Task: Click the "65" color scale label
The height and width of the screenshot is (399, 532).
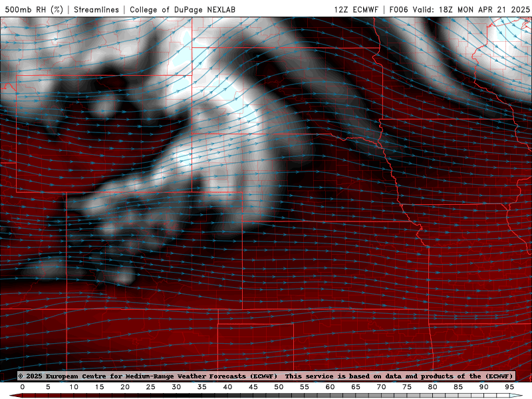Action: (356, 387)
